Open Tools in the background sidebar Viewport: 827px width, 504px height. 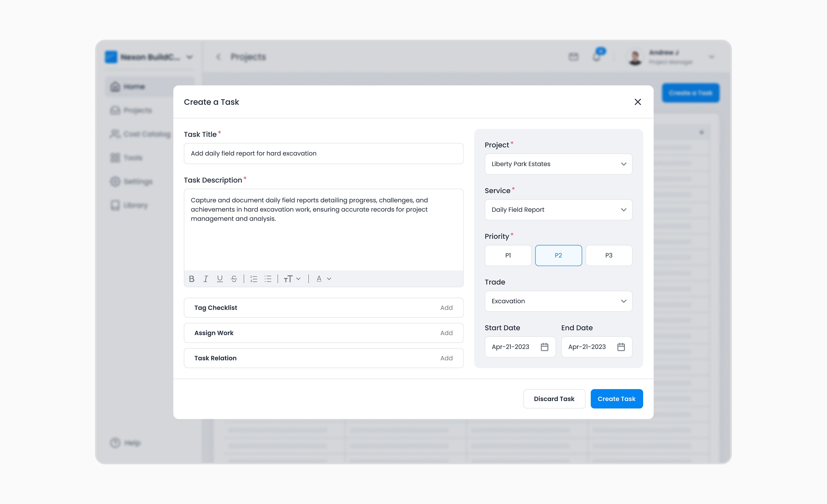click(126, 158)
